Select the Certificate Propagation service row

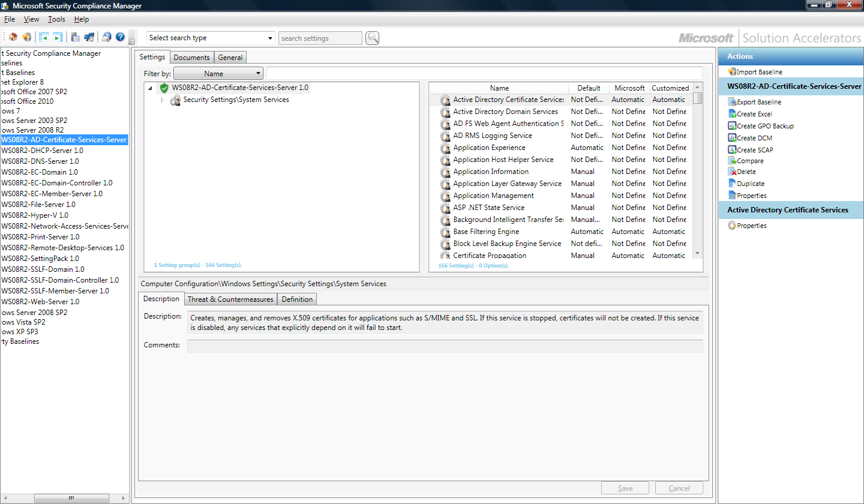(561, 256)
